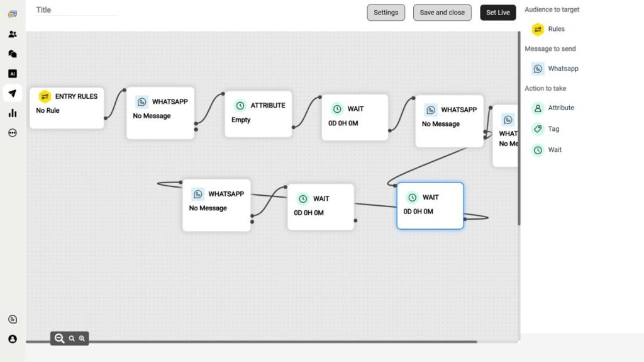
Task: Open the user profile icon at bottom
Action: tap(13, 339)
